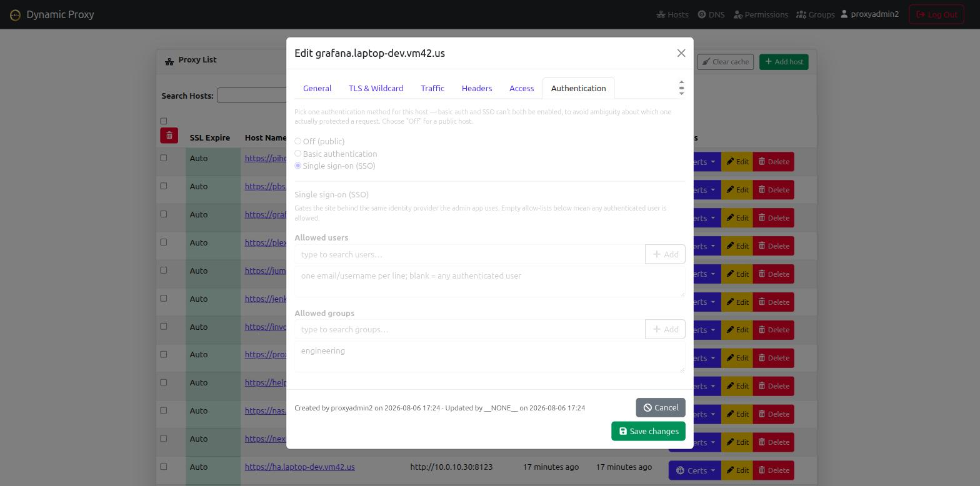Open the https://nas host link

(x=266, y=410)
